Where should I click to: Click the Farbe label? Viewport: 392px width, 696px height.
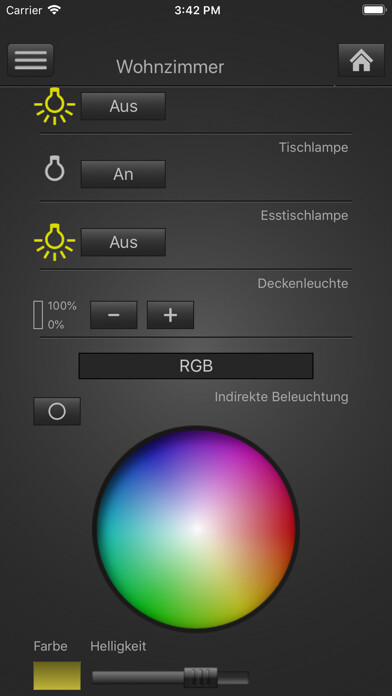[x=51, y=646]
